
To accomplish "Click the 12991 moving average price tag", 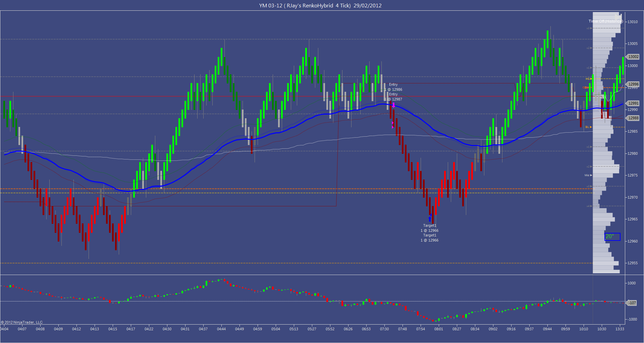I will 633,103.
